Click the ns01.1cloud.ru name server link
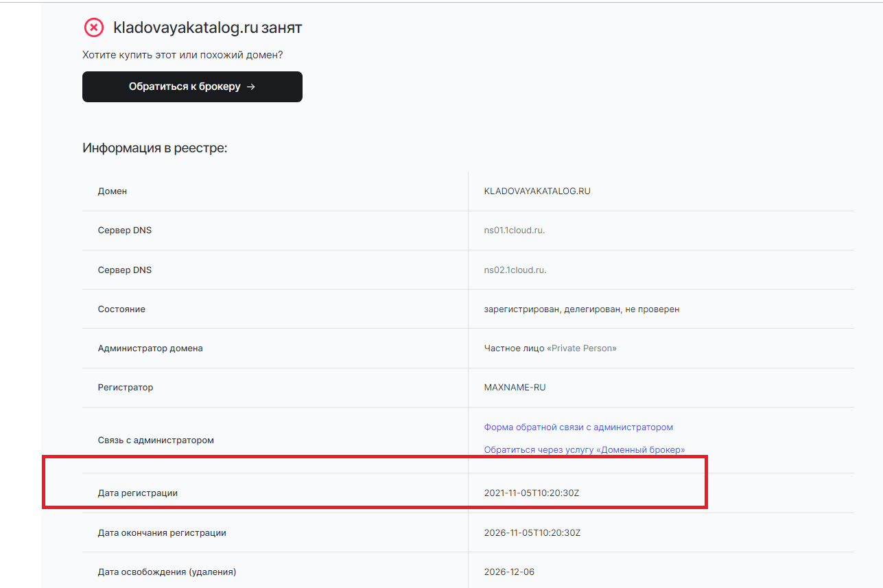 tap(515, 230)
